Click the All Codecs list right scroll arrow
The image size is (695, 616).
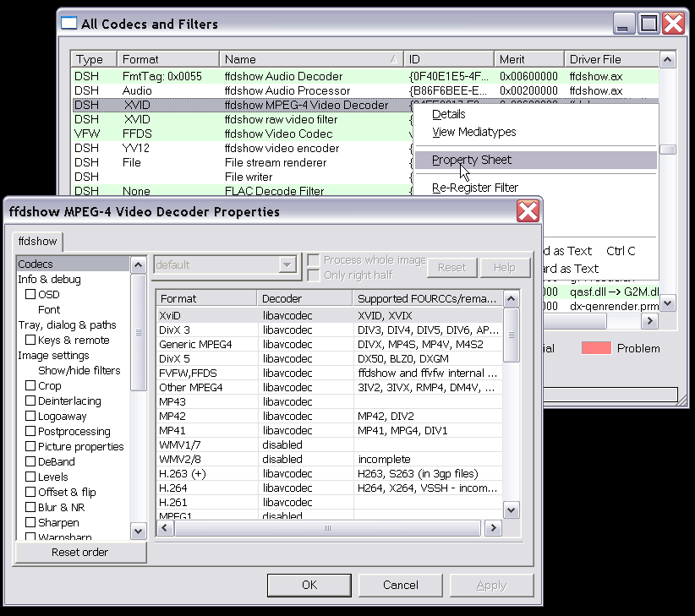(x=650, y=320)
